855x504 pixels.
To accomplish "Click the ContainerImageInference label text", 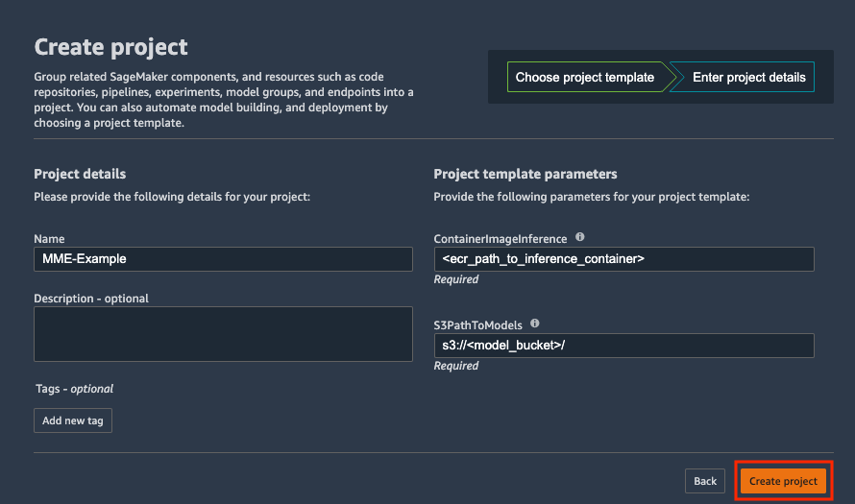I will [500, 239].
